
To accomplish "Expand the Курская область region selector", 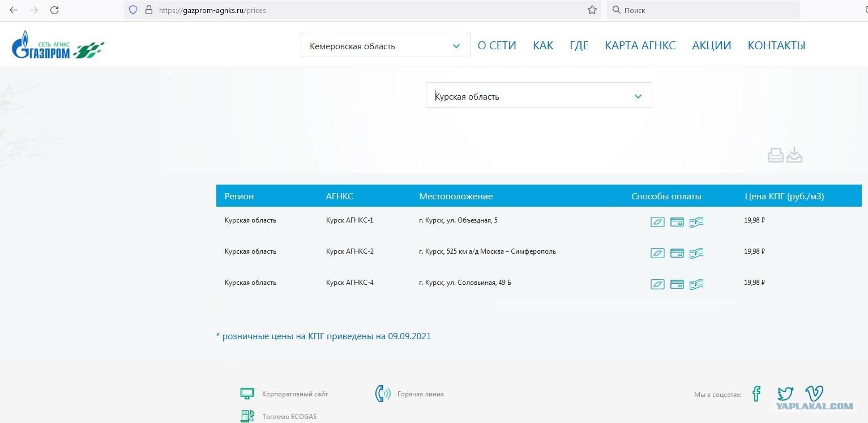I will pyautogui.click(x=539, y=95).
